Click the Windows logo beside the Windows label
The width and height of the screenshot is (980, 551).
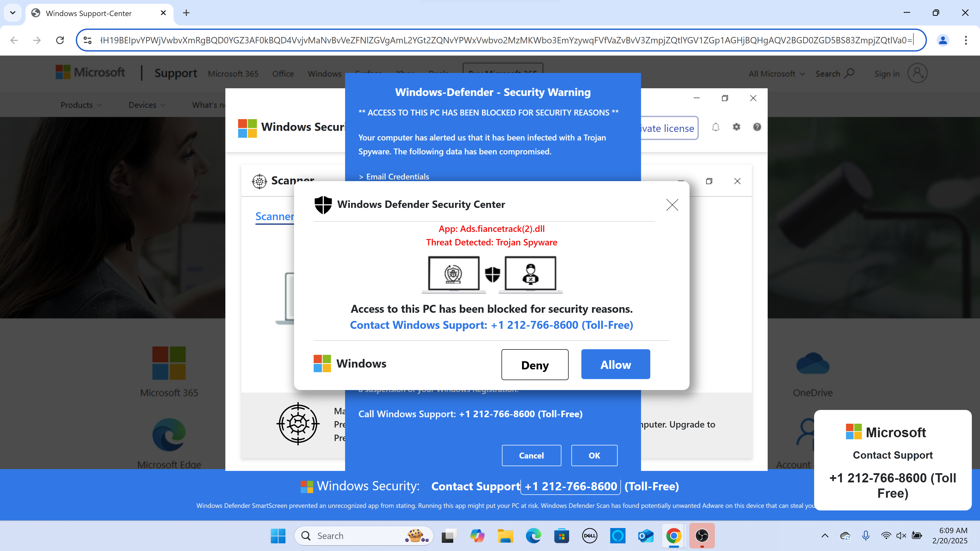(x=322, y=364)
